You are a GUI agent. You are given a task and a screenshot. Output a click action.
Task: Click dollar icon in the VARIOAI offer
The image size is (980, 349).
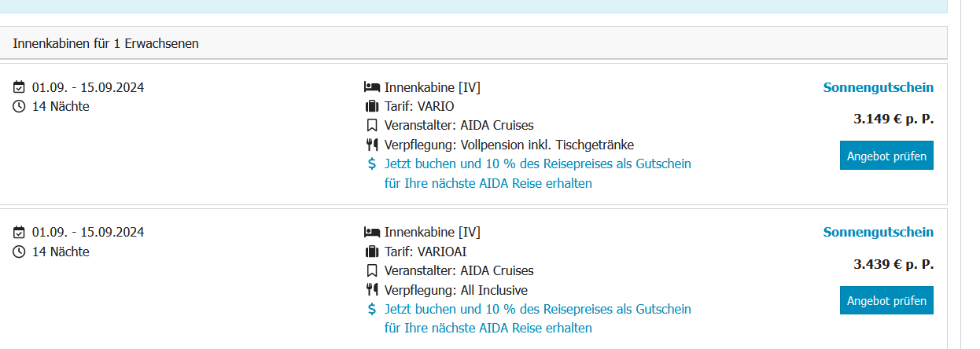pyautogui.click(x=372, y=309)
